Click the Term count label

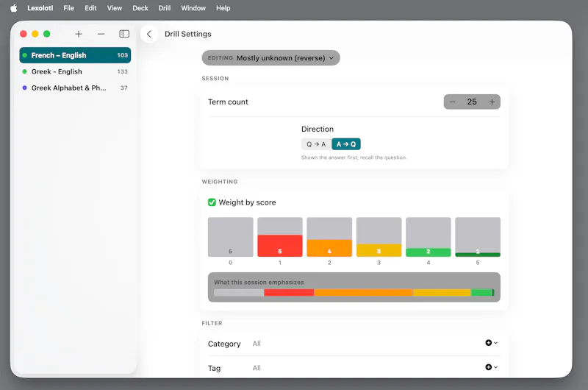click(228, 102)
